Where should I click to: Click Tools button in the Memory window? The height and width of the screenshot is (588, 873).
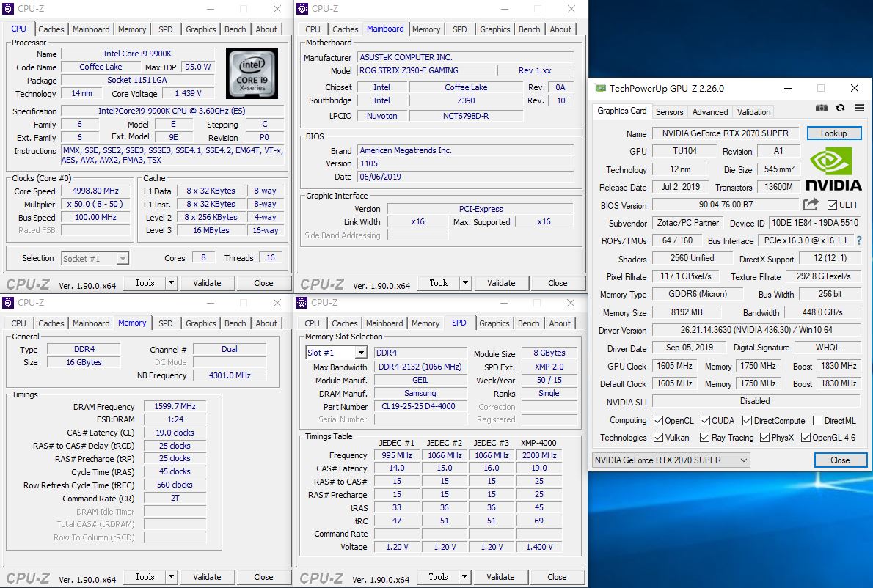pos(145,577)
